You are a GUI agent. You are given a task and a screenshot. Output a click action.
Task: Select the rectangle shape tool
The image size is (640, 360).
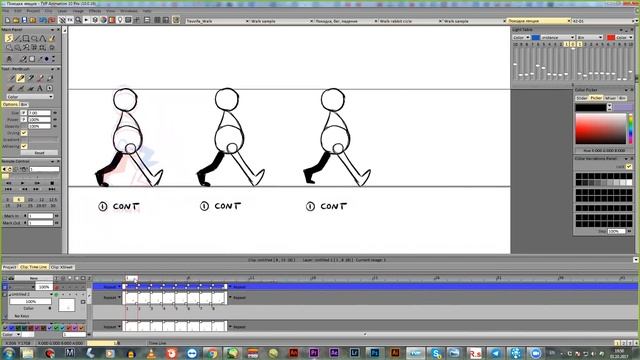[x=26, y=38]
